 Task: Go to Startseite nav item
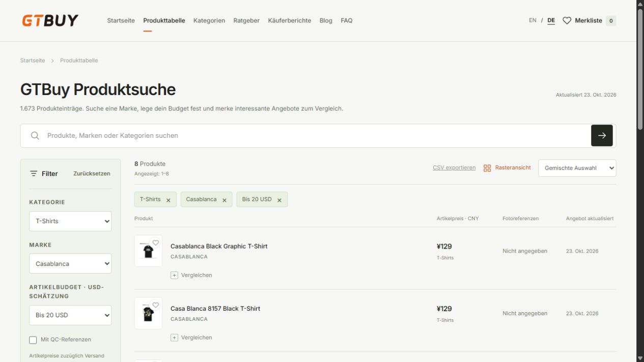coord(121,21)
